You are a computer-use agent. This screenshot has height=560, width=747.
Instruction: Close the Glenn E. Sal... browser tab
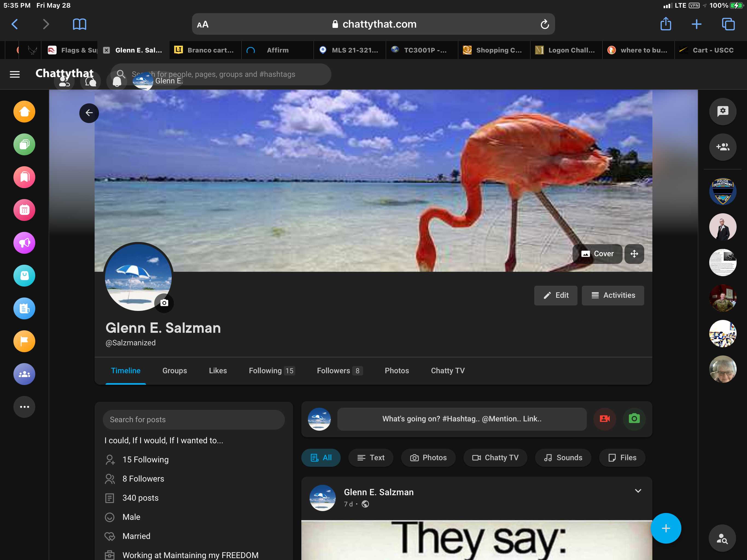(x=106, y=50)
